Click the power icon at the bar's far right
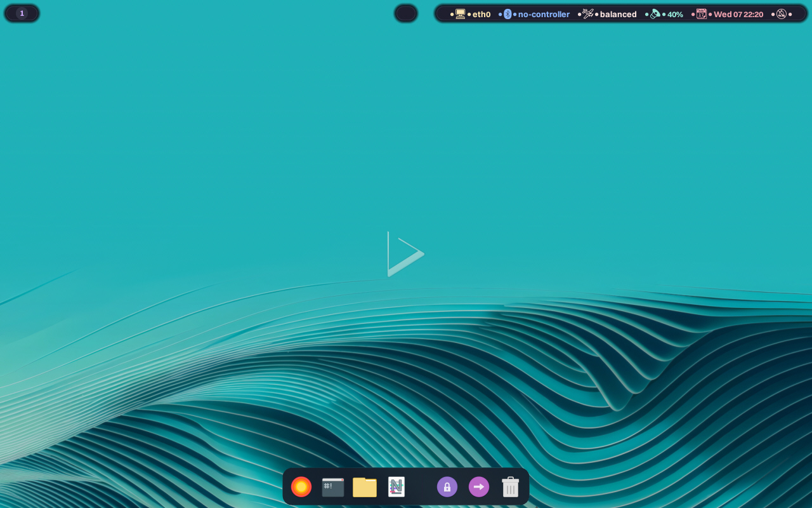This screenshot has width=812, height=508. coord(781,13)
